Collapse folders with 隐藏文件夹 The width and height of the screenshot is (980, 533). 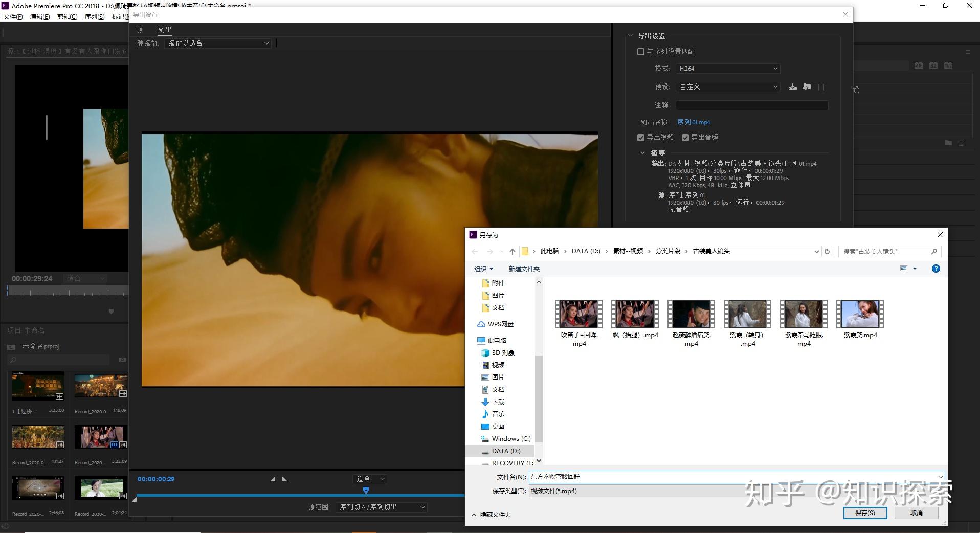click(x=491, y=515)
